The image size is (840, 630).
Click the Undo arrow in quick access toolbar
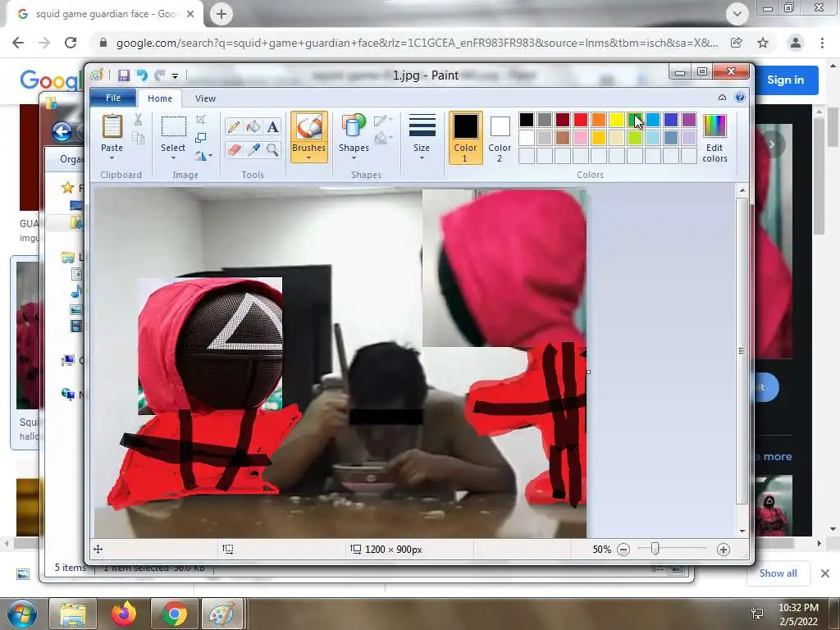pos(142,75)
